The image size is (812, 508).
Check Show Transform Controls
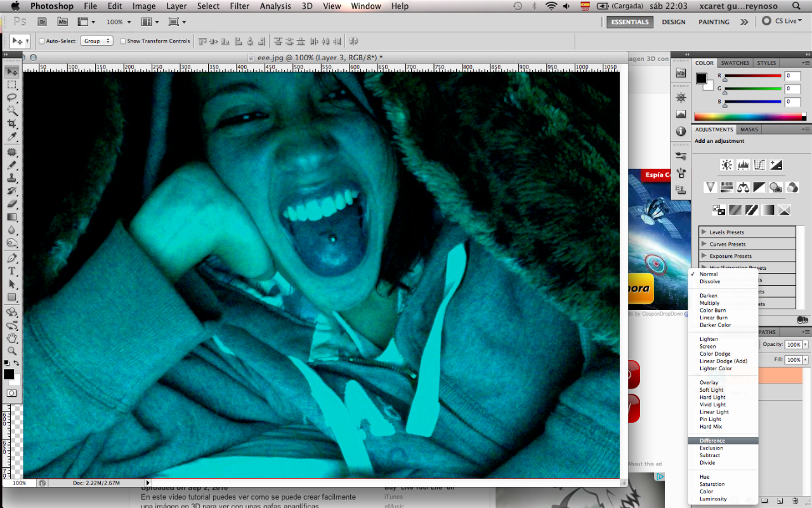click(122, 41)
